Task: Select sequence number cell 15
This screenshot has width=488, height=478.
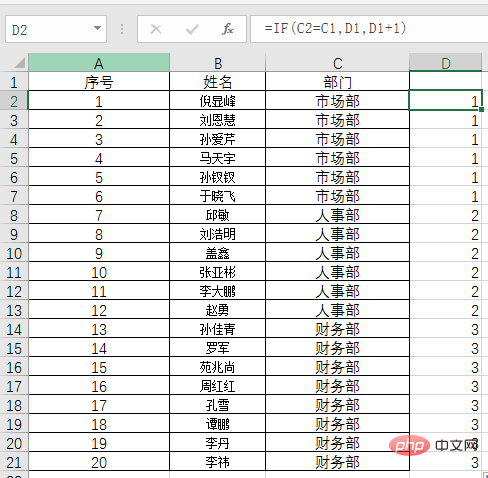Action: [99, 366]
